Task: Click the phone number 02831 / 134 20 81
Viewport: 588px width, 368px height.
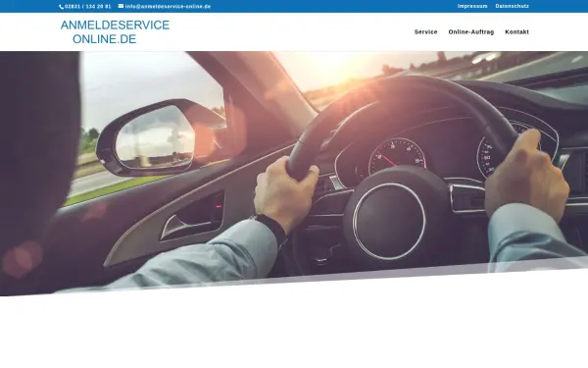Action: click(88, 7)
